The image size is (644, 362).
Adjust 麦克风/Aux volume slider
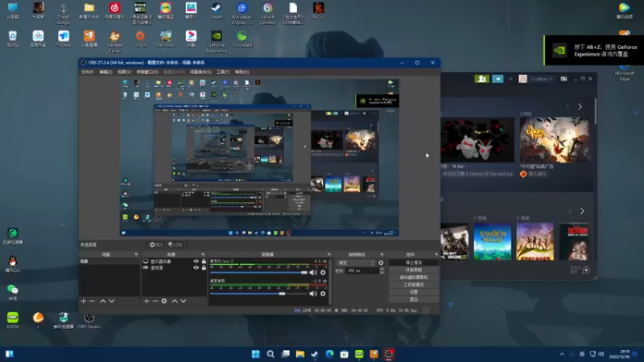pos(258,272)
